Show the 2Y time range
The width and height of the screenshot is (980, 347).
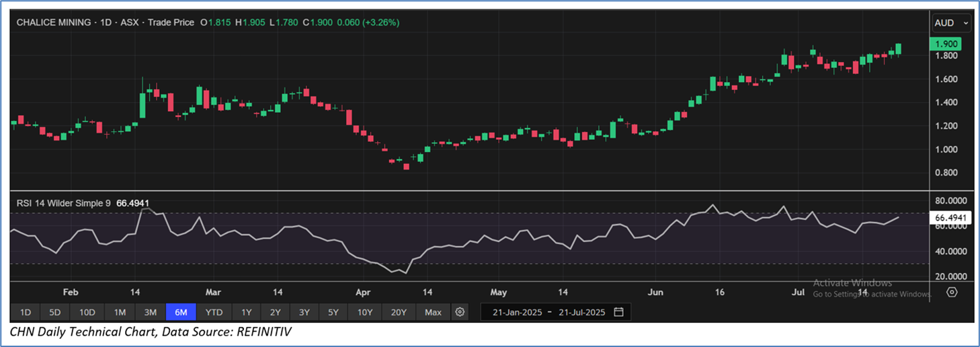pyautogui.click(x=276, y=312)
